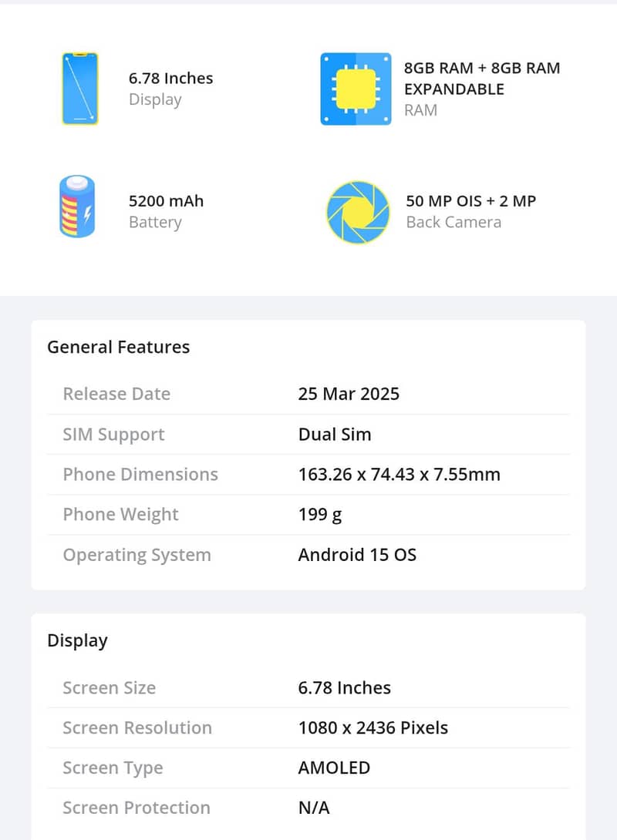This screenshot has height=840, width=617.
Task: Click the phone display icon
Action: click(80, 89)
